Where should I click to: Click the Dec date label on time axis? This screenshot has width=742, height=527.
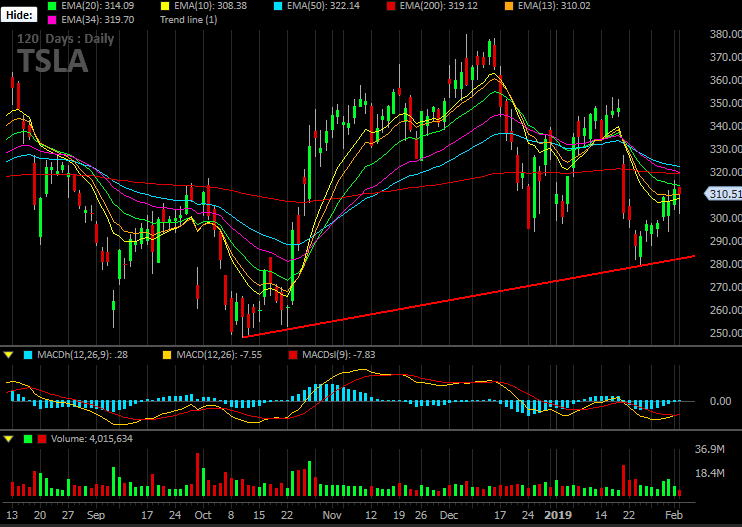(449, 515)
